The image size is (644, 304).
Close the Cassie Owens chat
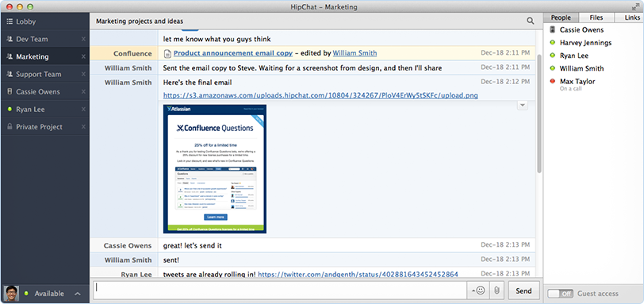point(83,92)
